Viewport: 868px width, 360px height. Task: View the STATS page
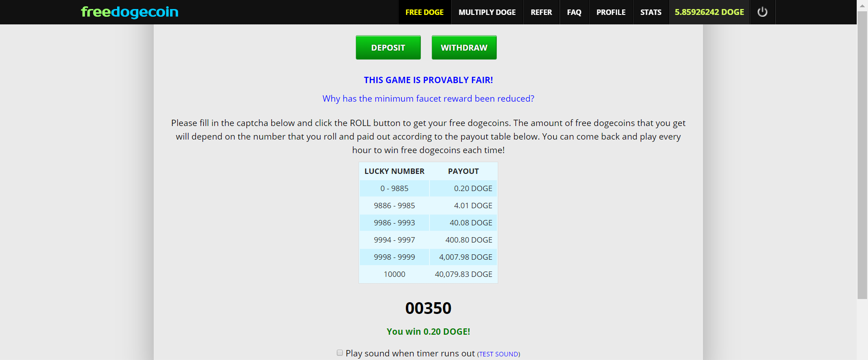pos(651,12)
